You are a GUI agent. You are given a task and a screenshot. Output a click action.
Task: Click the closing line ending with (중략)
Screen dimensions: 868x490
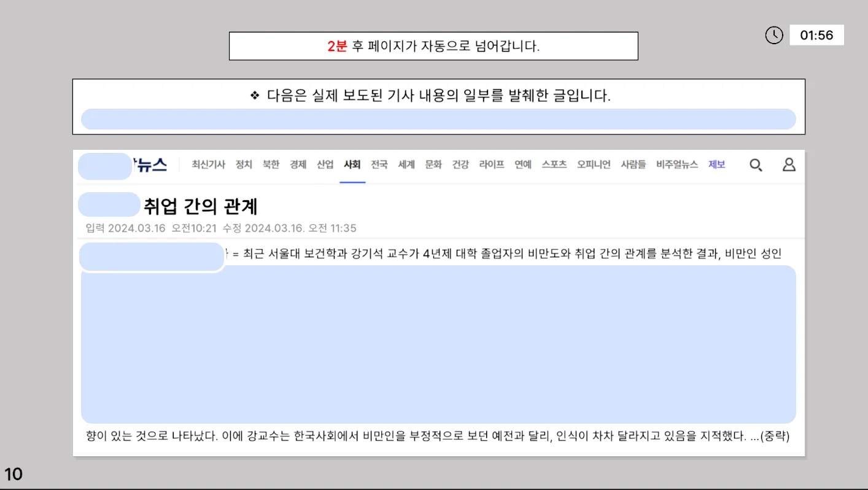[x=438, y=436]
